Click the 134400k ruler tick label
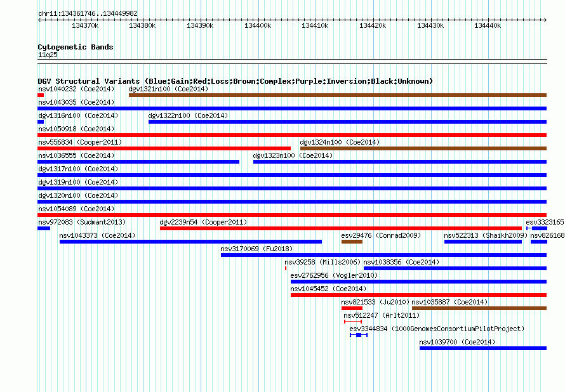This screenshot has height=392, width=565. coord(258,25)
